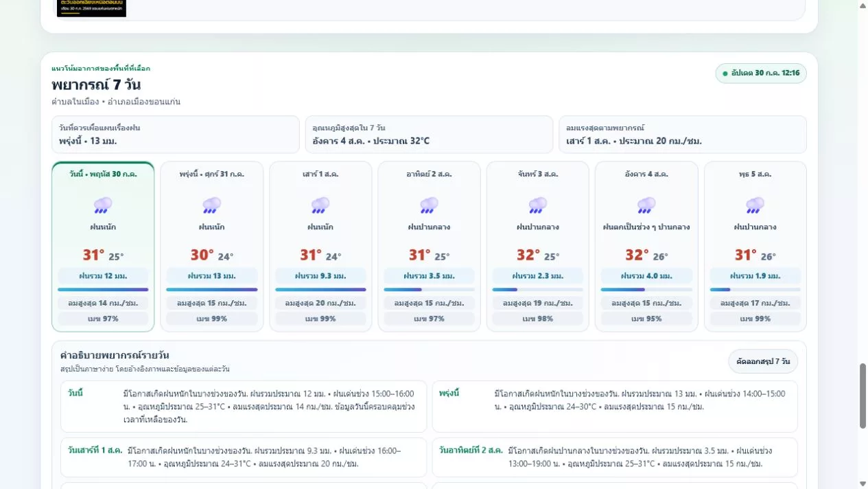868x489 pixels.
Task: Open the ลมแรงสุดตามพยากรณ์ summary box
Action: click(x=683, y=135)
